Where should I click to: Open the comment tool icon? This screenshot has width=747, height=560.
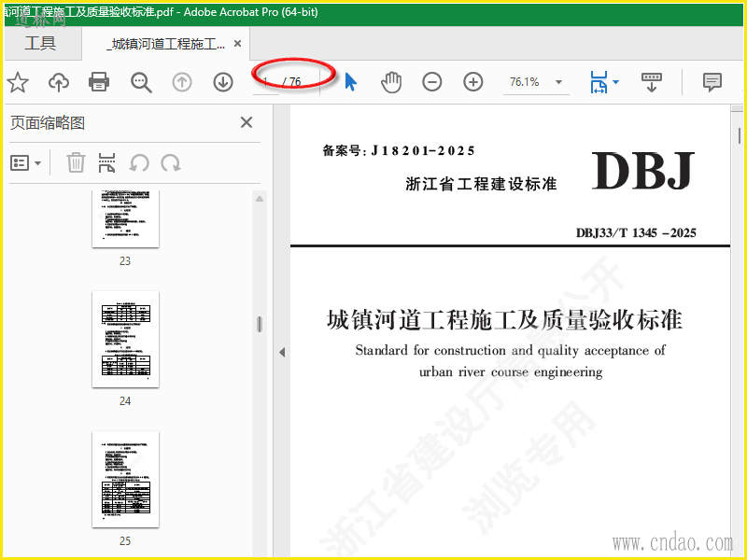coord(712,82)
